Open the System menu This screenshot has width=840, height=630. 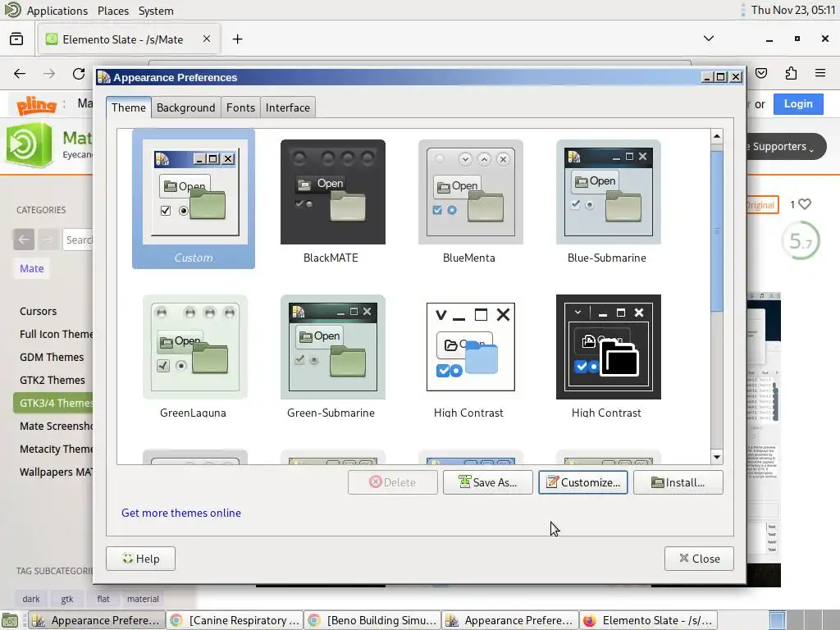(x=156, y=11)
